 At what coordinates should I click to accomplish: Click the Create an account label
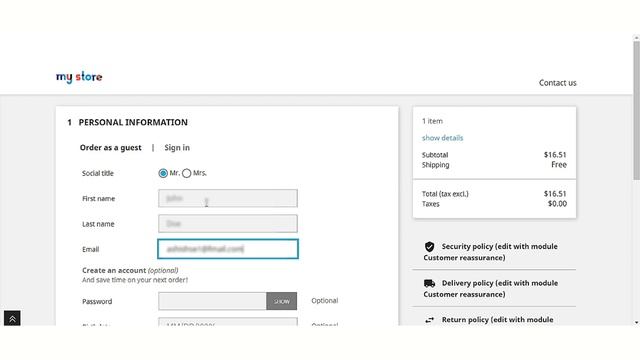[x=114, y=270]
